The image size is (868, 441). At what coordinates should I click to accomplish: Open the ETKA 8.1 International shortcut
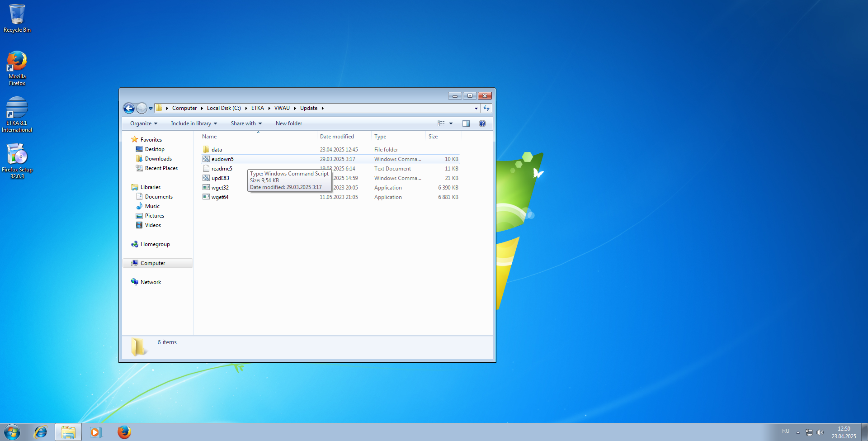(17, 114)
